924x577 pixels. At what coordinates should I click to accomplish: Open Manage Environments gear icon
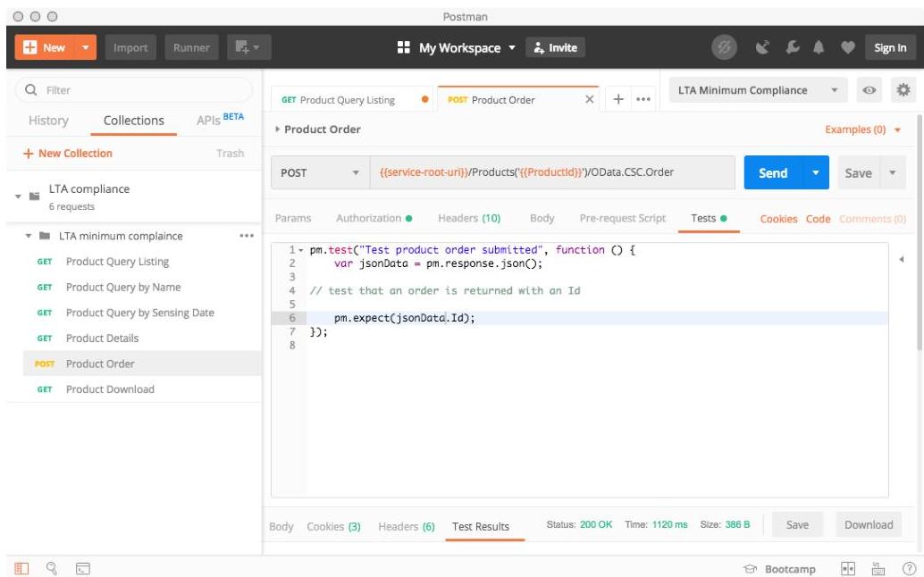(x=903, y=90)
